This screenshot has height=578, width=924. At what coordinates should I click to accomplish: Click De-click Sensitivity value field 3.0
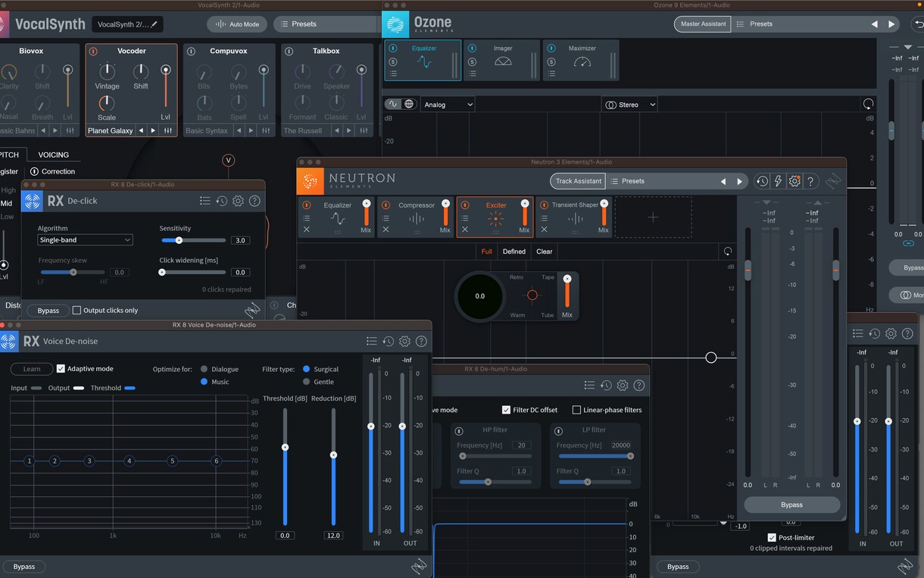click(240, 240)
